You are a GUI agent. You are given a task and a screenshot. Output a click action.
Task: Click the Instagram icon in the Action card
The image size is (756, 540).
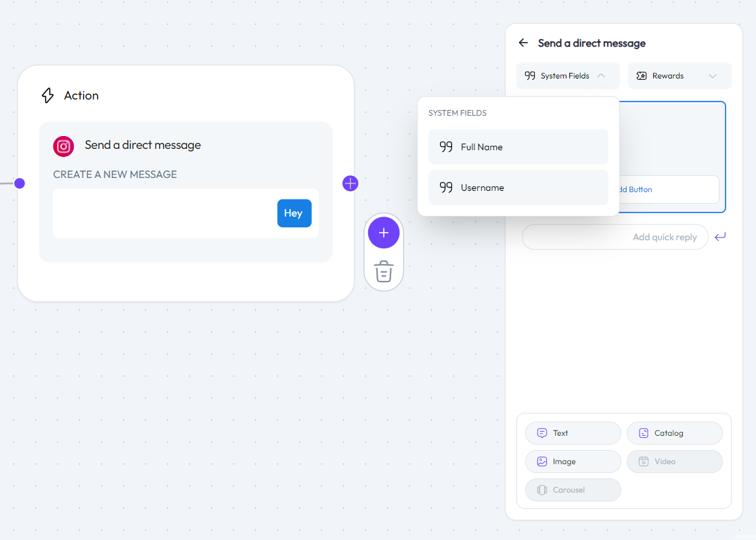[x=64, y=146]
